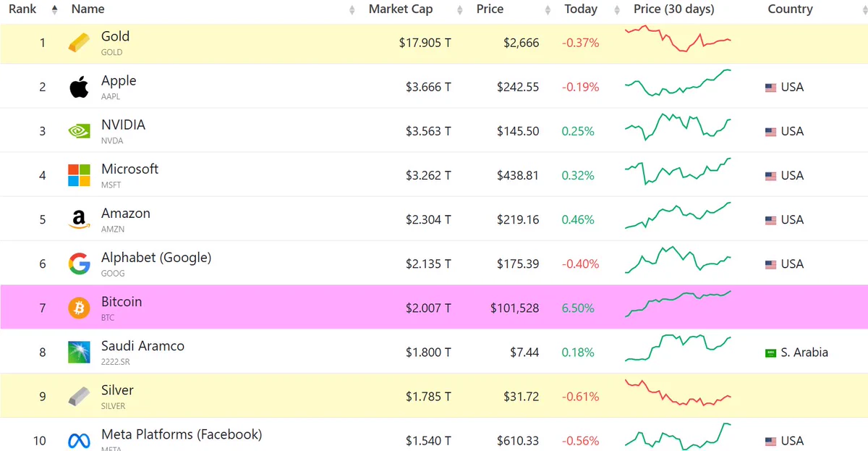The height and width of the screenshot is (451, 868).
Task: Open the Meta Platforms (Facebook) link
Action: tap(182, 434)
